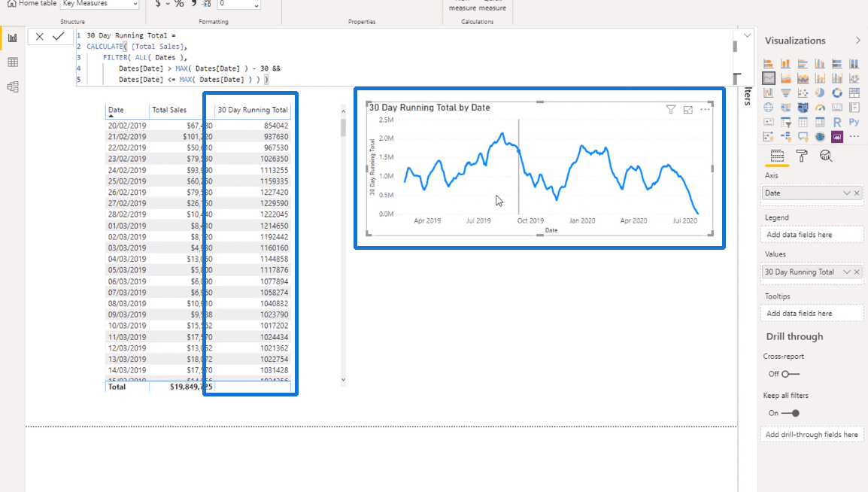The image size is (868, 492).
Task: Select the slicer visual
Action: tap(785, 122)
